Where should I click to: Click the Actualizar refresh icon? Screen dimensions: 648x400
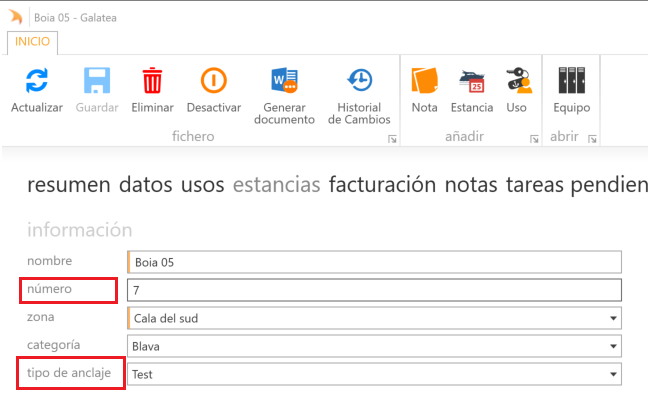37,82
